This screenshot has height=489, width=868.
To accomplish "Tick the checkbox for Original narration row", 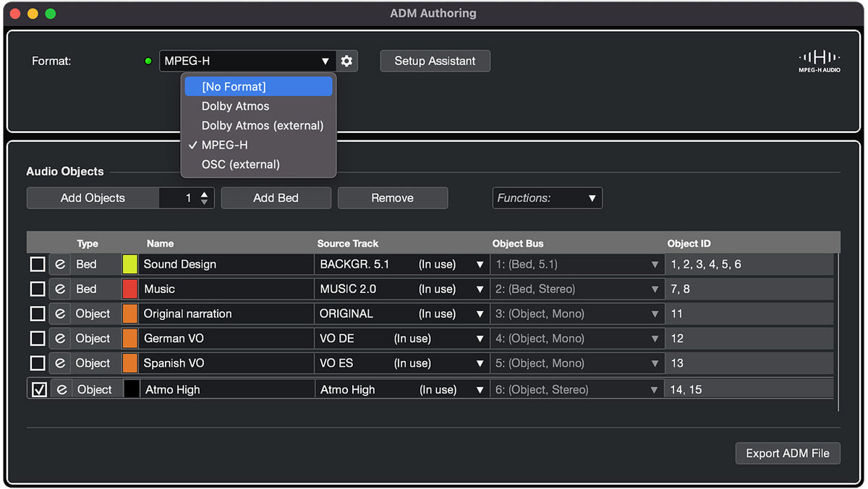I will tap(38, 314).
